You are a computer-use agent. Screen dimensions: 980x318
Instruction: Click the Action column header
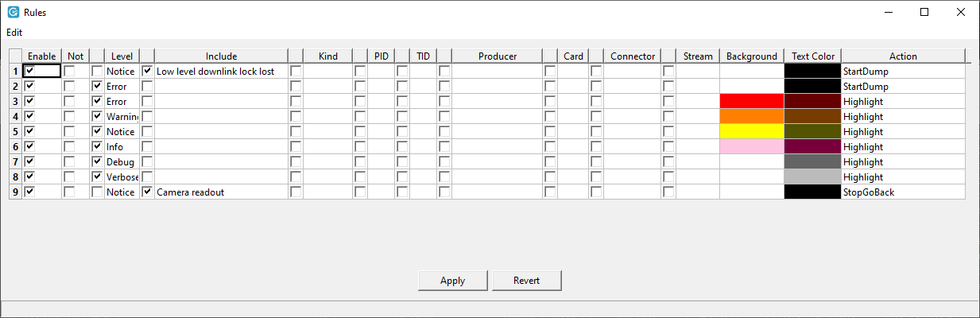(903, 56)
